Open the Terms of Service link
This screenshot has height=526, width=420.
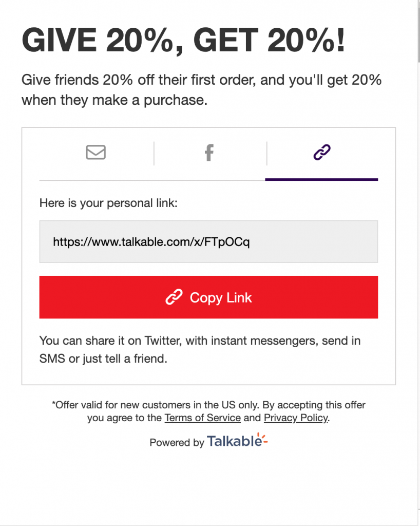(202, 418)
